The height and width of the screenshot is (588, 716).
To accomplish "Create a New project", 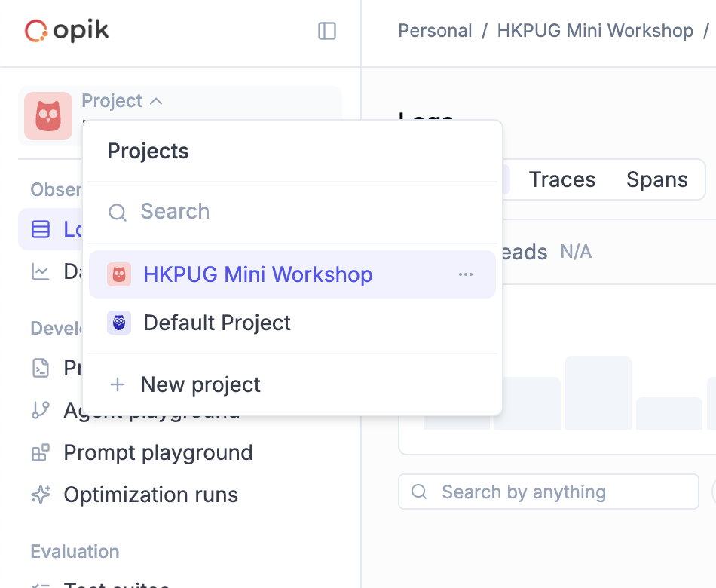I will coord(292,384).
